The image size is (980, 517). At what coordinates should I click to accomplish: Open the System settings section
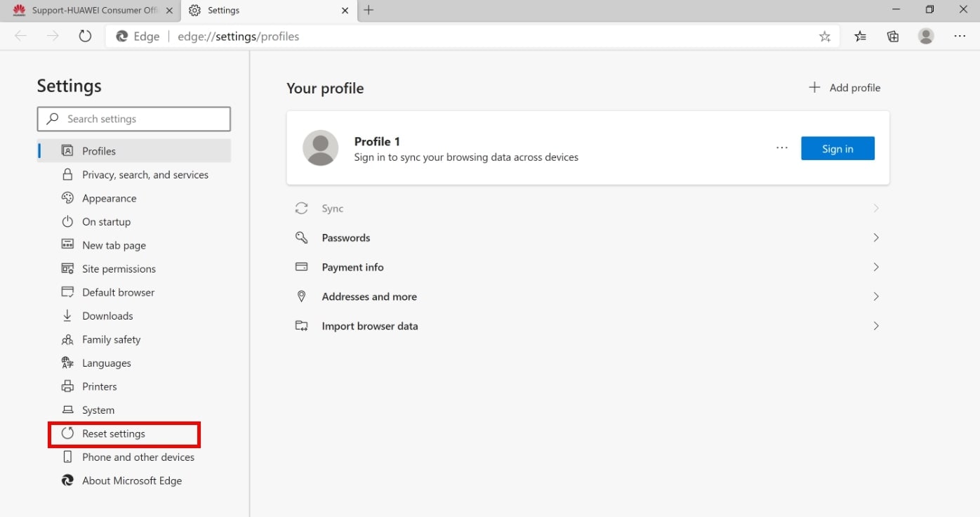(x=98, y=410)
